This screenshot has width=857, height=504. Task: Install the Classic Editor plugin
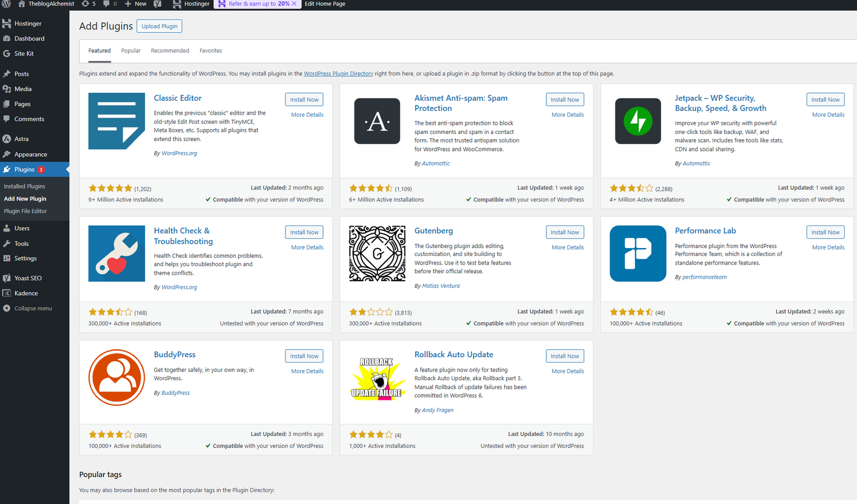coord(304,100)
